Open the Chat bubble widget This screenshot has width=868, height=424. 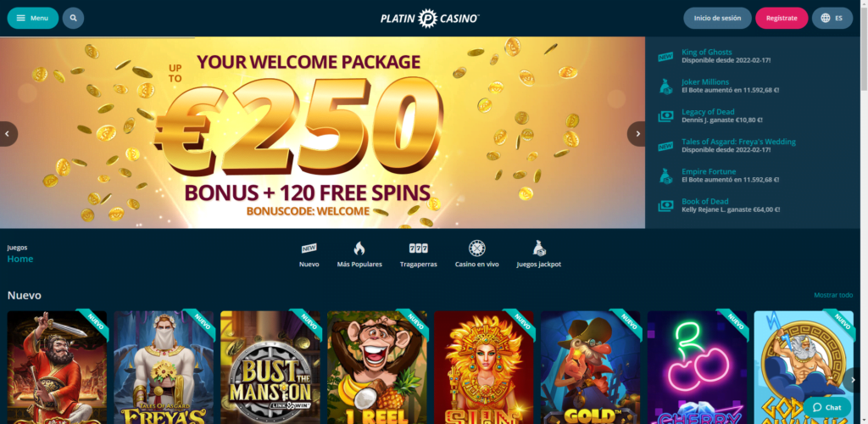click(x=827, y=407)
